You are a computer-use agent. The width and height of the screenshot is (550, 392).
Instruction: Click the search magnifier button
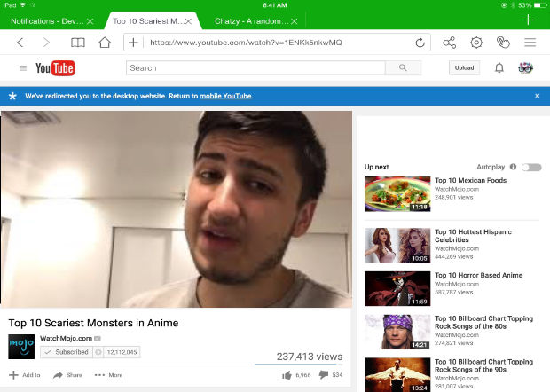[403, 67]
